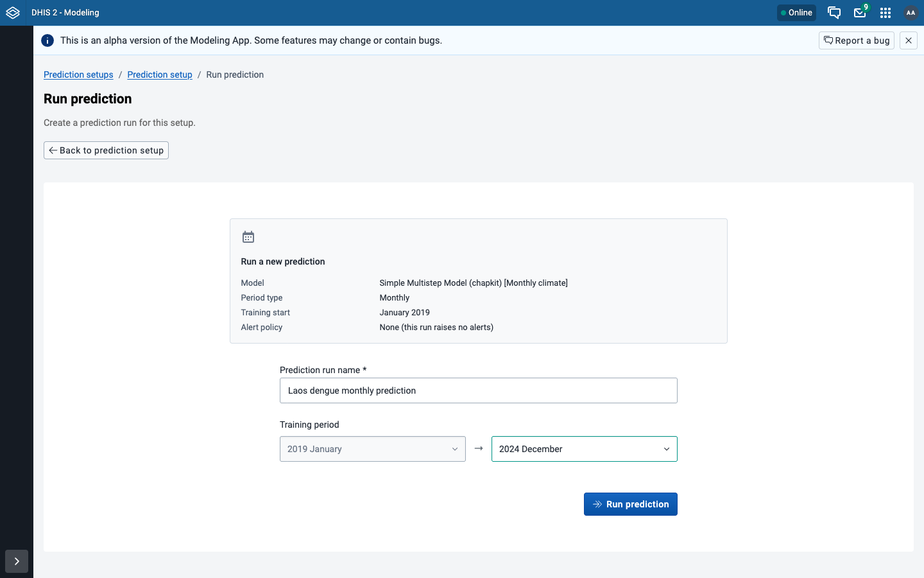Screen dimensions: 924x578
Task: Go to Prediction setups breadcrumb
Action: (x=78, y=74)
